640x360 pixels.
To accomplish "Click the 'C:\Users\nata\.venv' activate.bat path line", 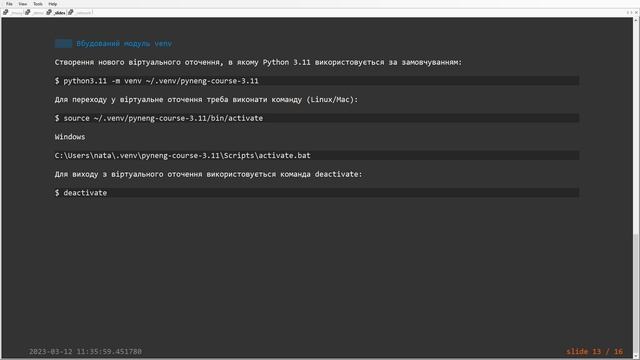I will click(x=317, y=156).
